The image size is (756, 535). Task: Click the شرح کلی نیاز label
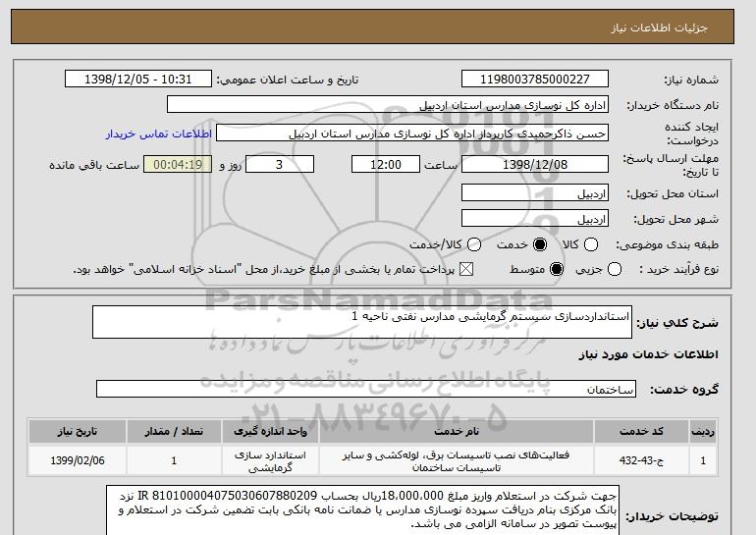pyautogui.click(x=677, y=322)
